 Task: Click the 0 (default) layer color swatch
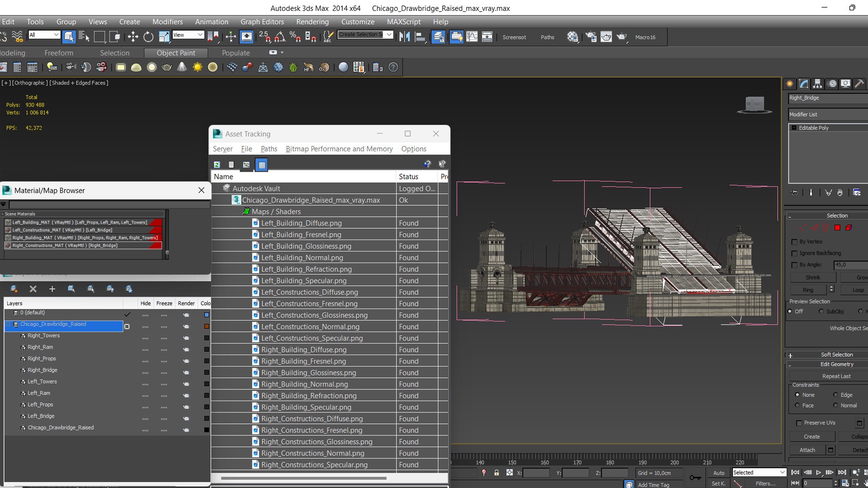(207, 315)
